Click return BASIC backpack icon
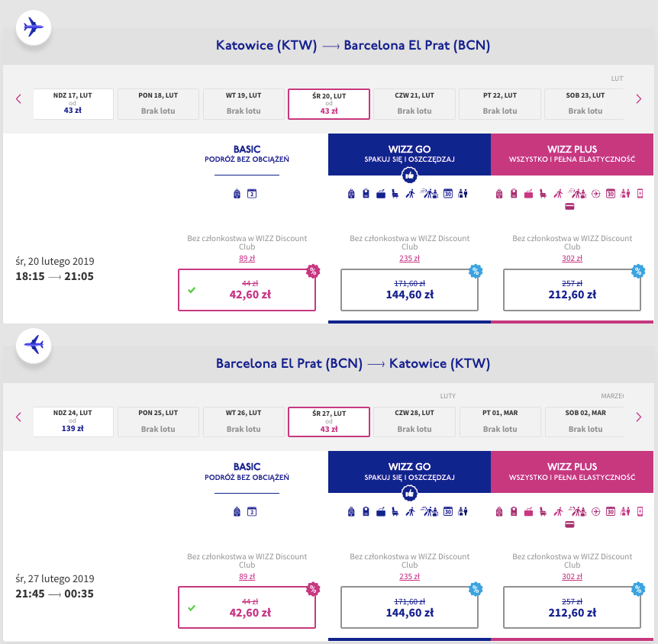The height and width of the screenshot is (644, 658). click(237, 512)
